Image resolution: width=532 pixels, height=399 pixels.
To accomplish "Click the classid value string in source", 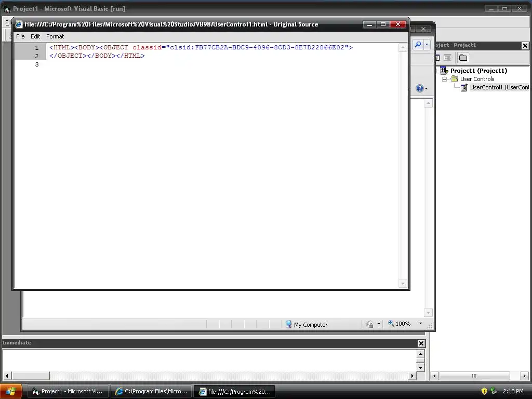I will point(257,47).
